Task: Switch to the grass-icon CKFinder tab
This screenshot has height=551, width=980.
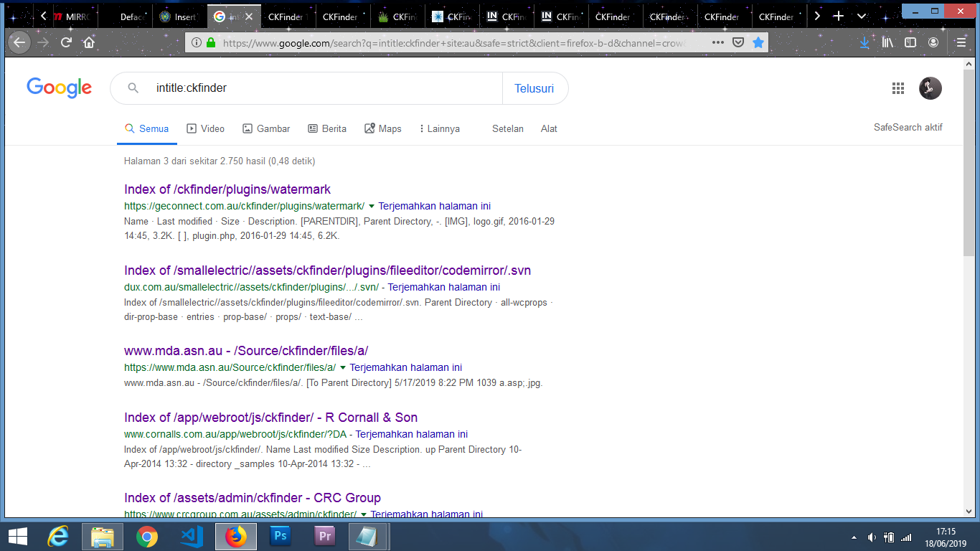Action: [398, 17]
